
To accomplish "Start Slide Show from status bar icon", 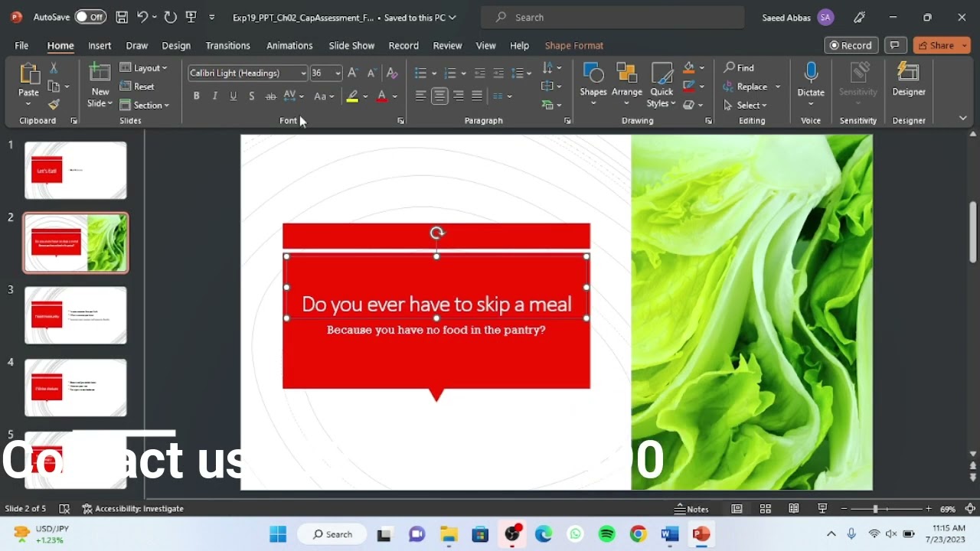I will pos(822,509).
